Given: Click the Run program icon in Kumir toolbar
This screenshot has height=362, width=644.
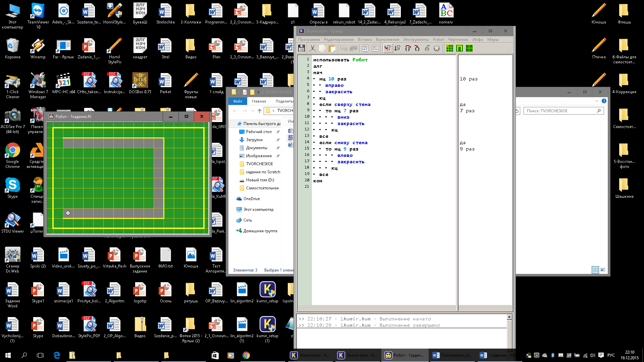Looking at the screenshot, I should (x=387, y=48).
